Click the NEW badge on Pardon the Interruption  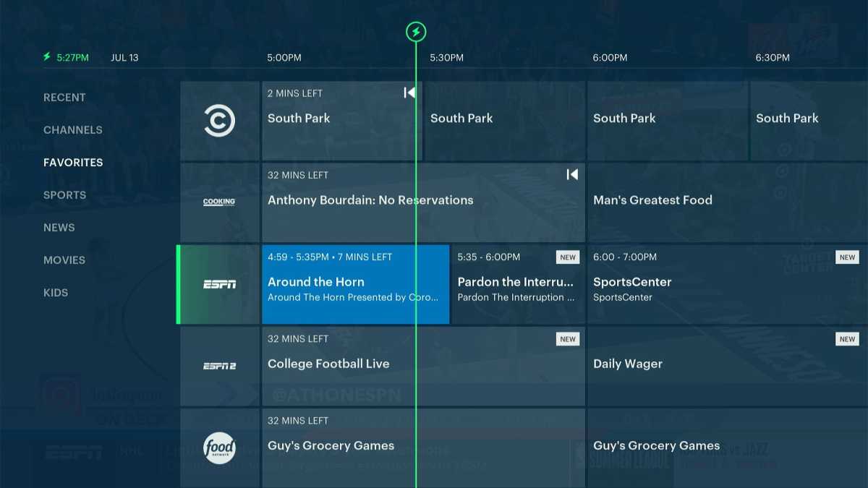tap(568, 257)
